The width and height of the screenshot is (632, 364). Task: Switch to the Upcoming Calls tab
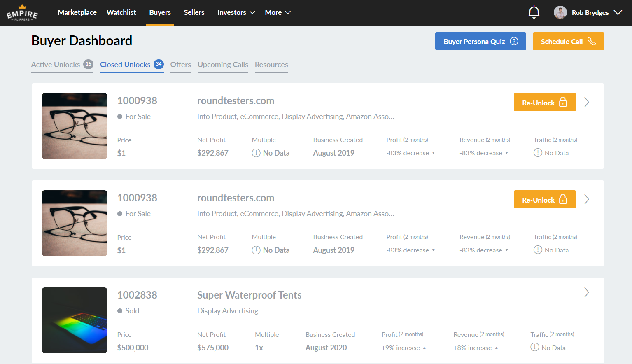(223, 65)
